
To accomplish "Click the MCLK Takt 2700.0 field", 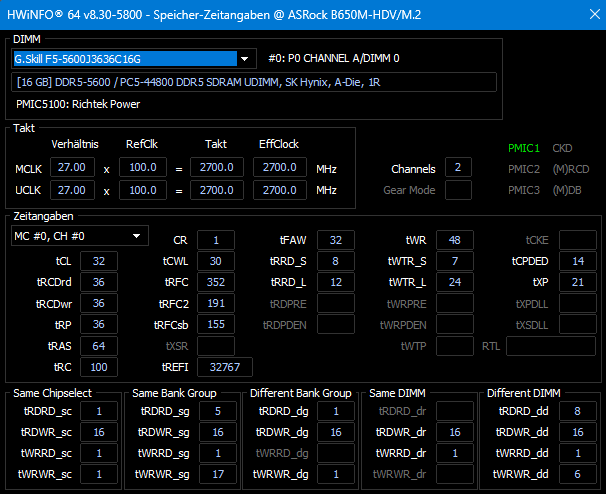I will pos(217,167).
